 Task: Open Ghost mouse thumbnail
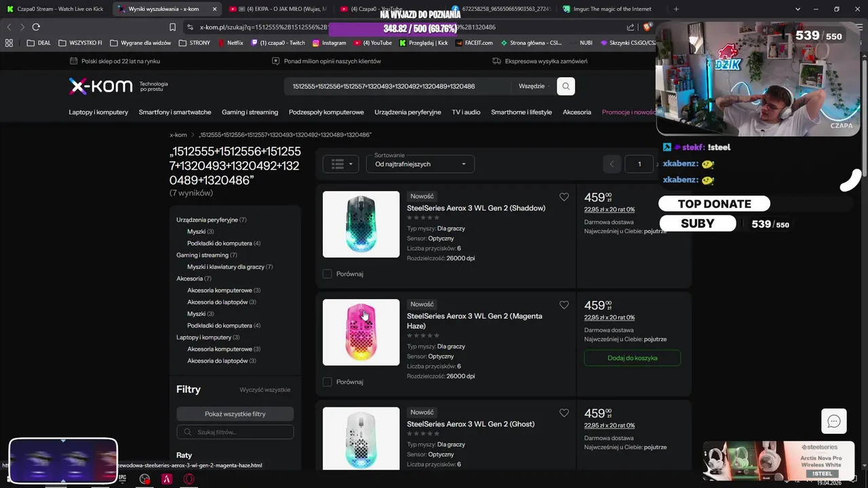pos(361,438)
